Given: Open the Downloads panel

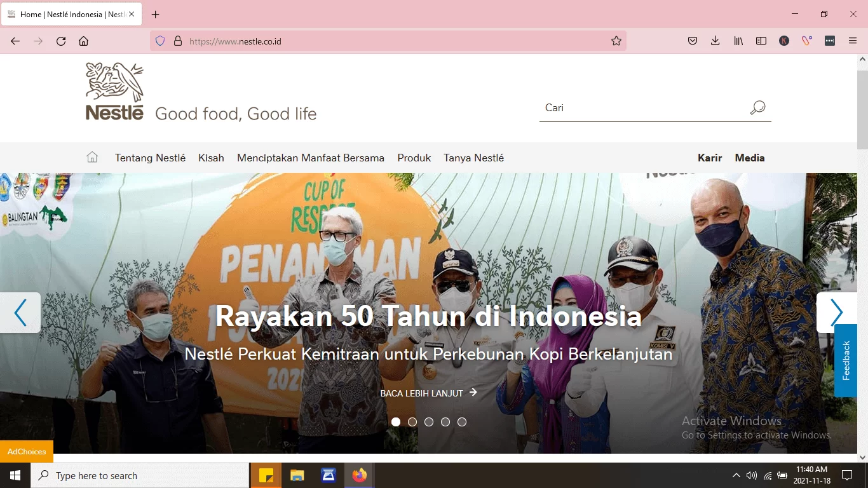Looking at the screenshot, I should click(715, 41).
